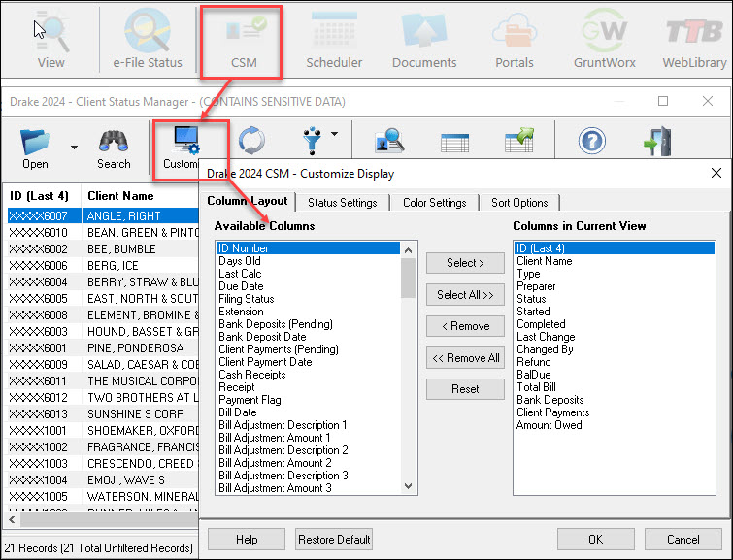Click the table grid toolbar icon
This screenshot has width=733, height=560.
[454, 143]
